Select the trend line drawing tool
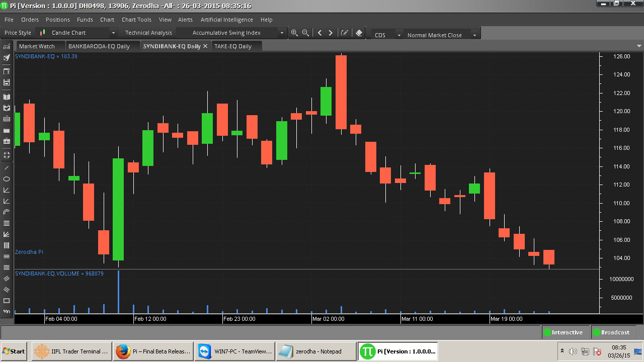This screenshot has height=362, width=644. [7, 168]
